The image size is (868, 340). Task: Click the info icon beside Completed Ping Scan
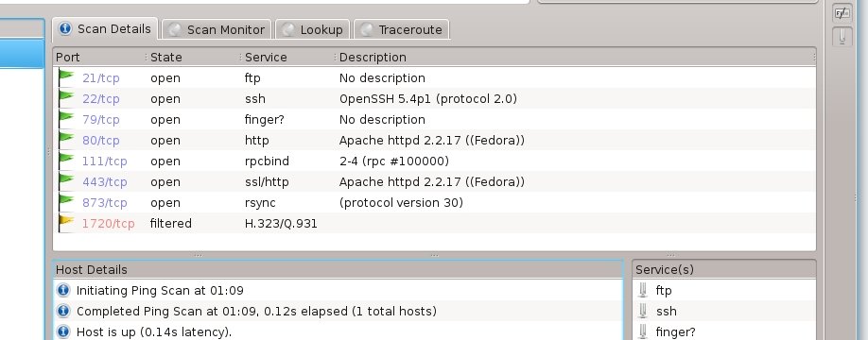tap(63, 312)
